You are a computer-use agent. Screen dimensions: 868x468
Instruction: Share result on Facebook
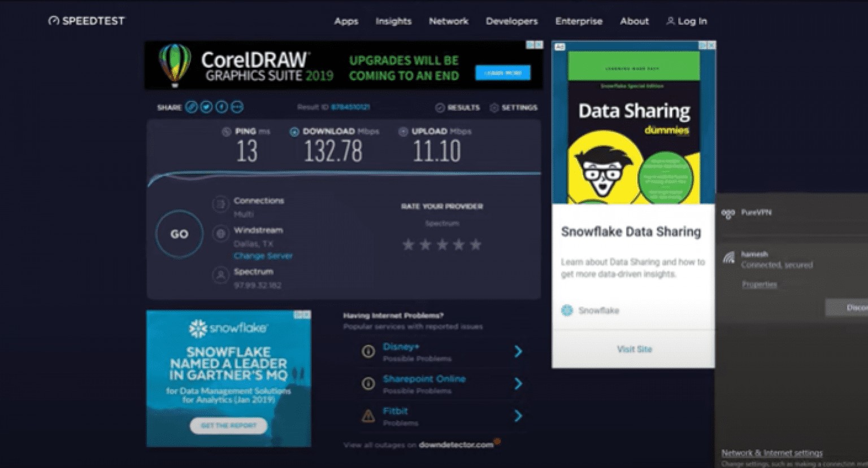pyautogui.click(x=222, y=107)
